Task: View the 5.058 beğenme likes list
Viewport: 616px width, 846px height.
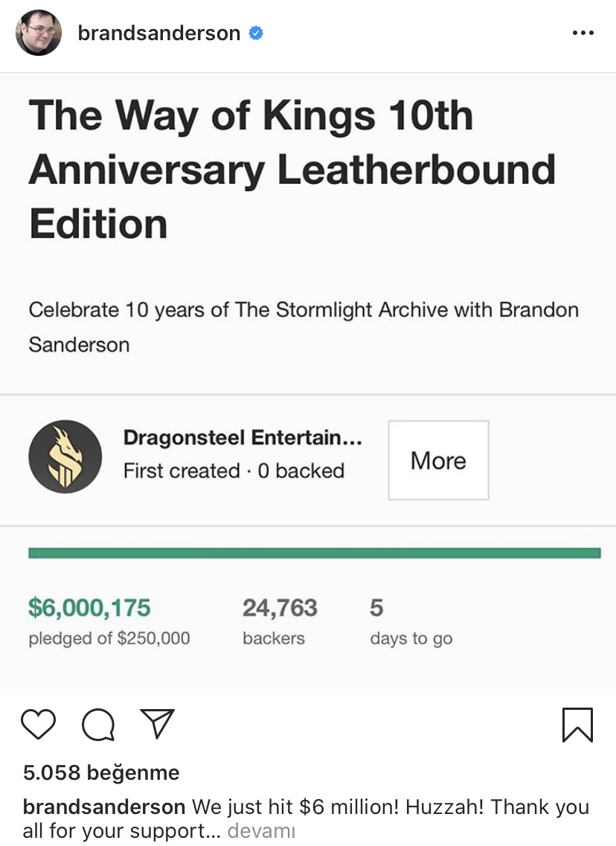Action: [x=101, y=772]
